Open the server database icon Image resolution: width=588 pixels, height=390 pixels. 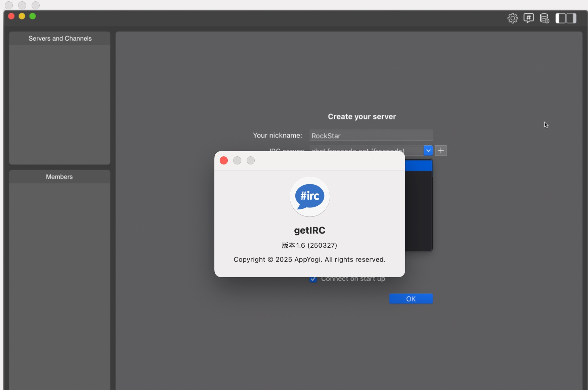click(x=544, y=18)
